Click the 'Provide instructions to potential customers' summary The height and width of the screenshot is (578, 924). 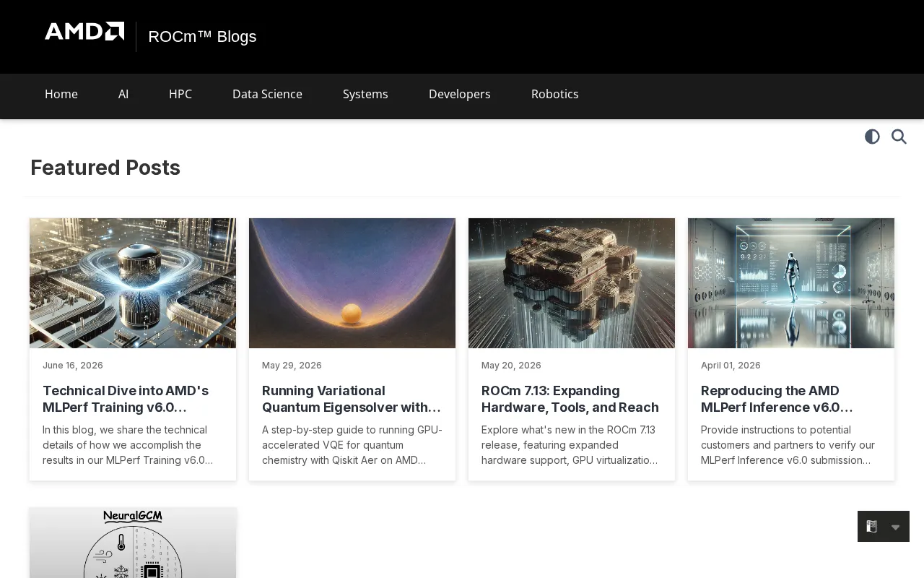[788, 445]
